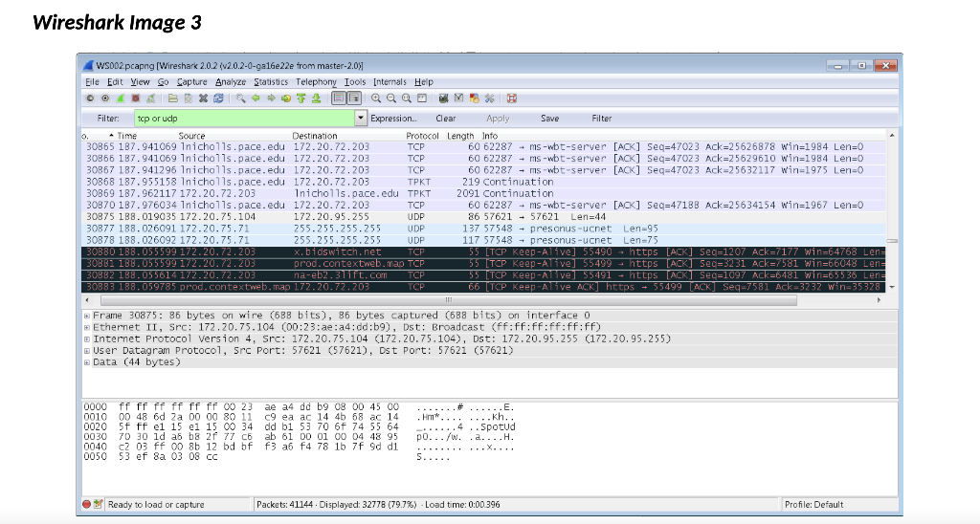The height and width of the screenshot is (524, 980).
Task: Jump to the first packet icon
Action: tap(301, 98)
